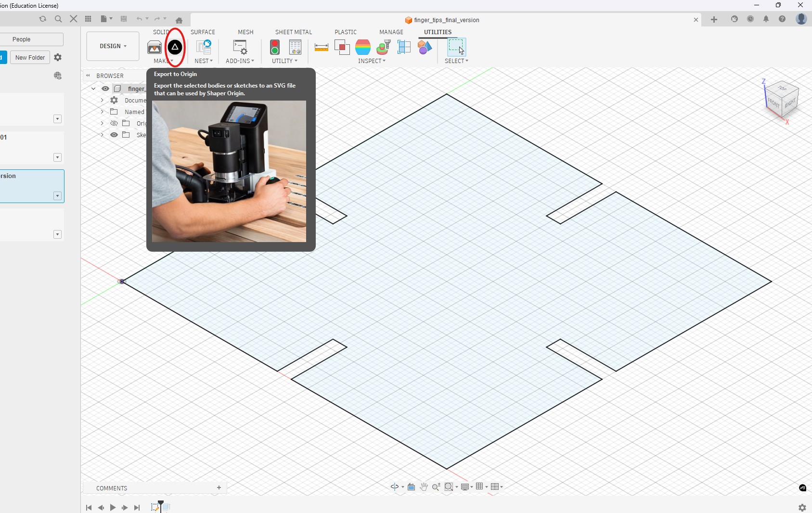The height and width of the screenshot is (513, 812).
Task: Open the notifications bell icon
Action: coord(766,19)
